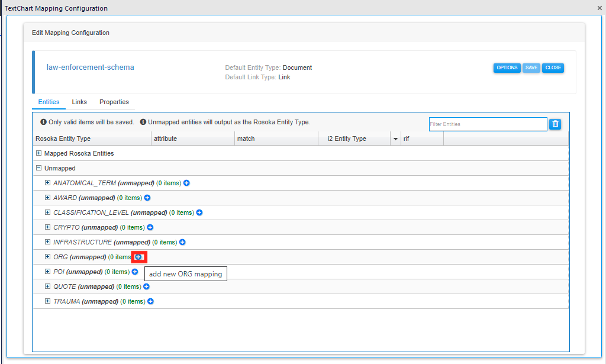Expand Mapped Rosoka Entities group
This screenshot has width=606, height=364.
(x=38, y=153)
